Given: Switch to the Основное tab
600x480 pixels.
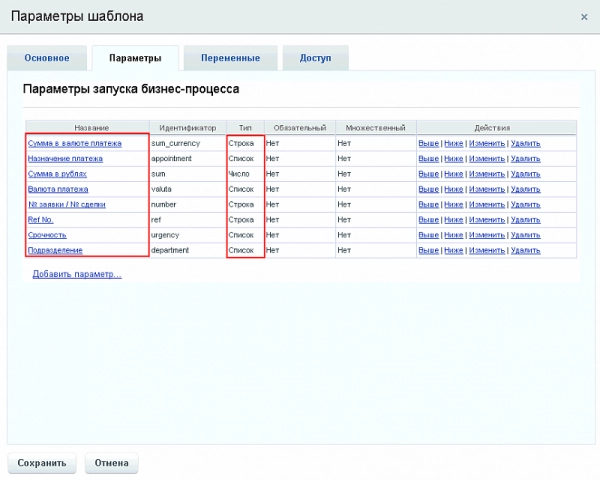Looking at the screenshot, I should tap(46, 58).
